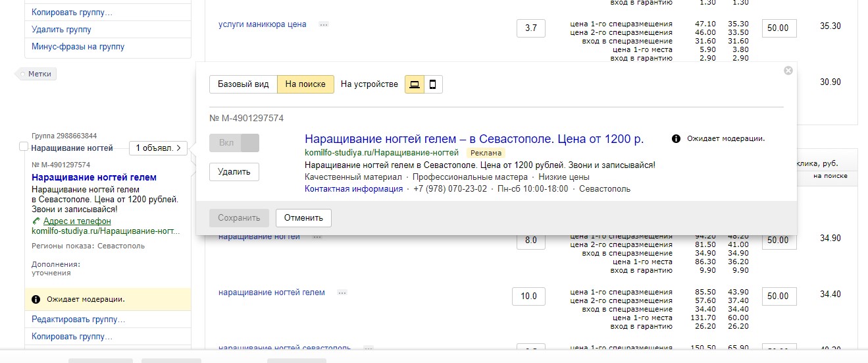Open Адрес и телефон link

77,221
